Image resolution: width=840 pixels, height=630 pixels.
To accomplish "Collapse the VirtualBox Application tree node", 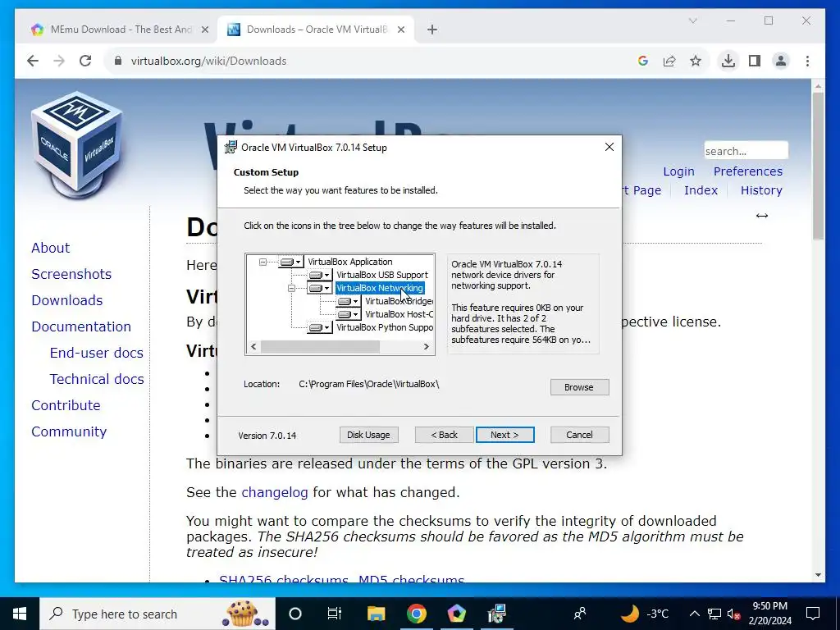I will tap(262, 262).
